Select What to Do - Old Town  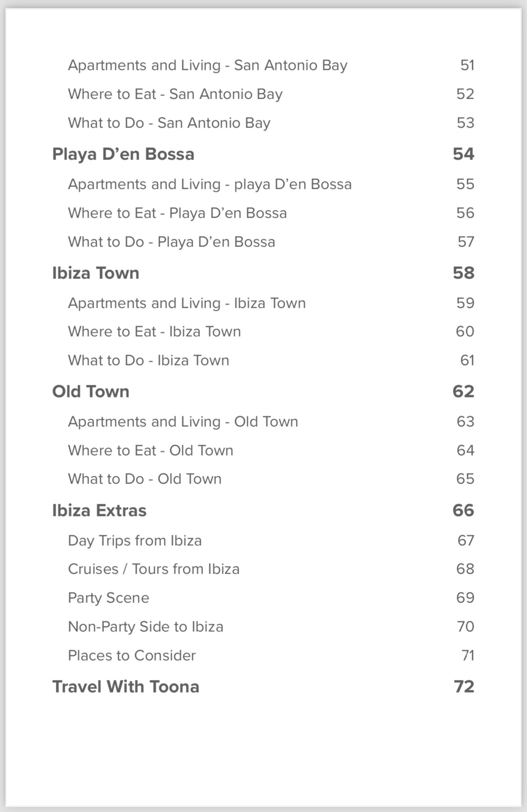pos(145,479)
